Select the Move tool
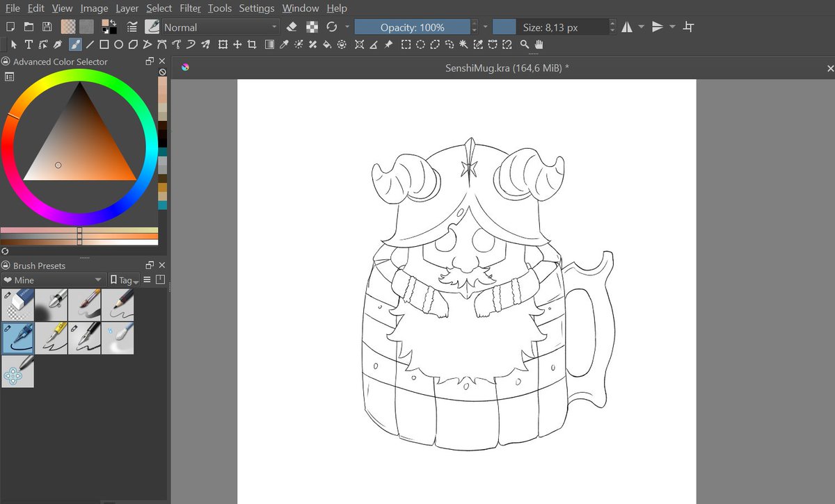Image resolution: width=835 pixels, height=504 pixels. (x=237, y=44)
